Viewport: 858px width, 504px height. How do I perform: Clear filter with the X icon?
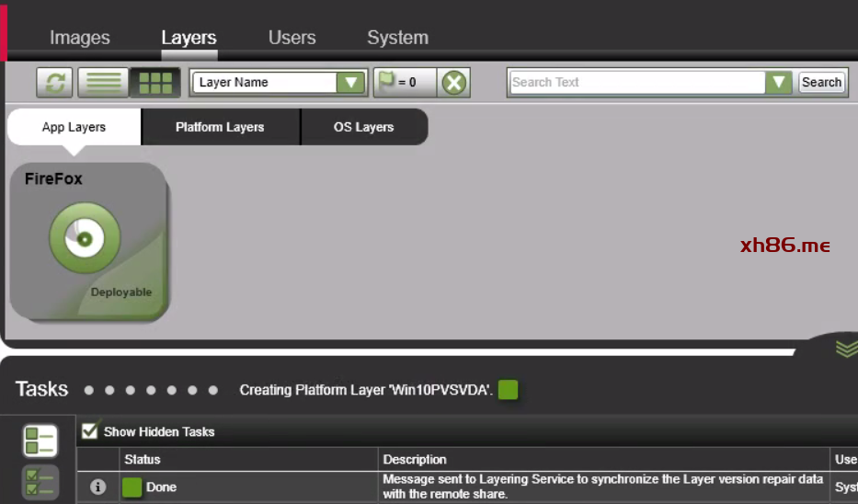click(453, 83)
